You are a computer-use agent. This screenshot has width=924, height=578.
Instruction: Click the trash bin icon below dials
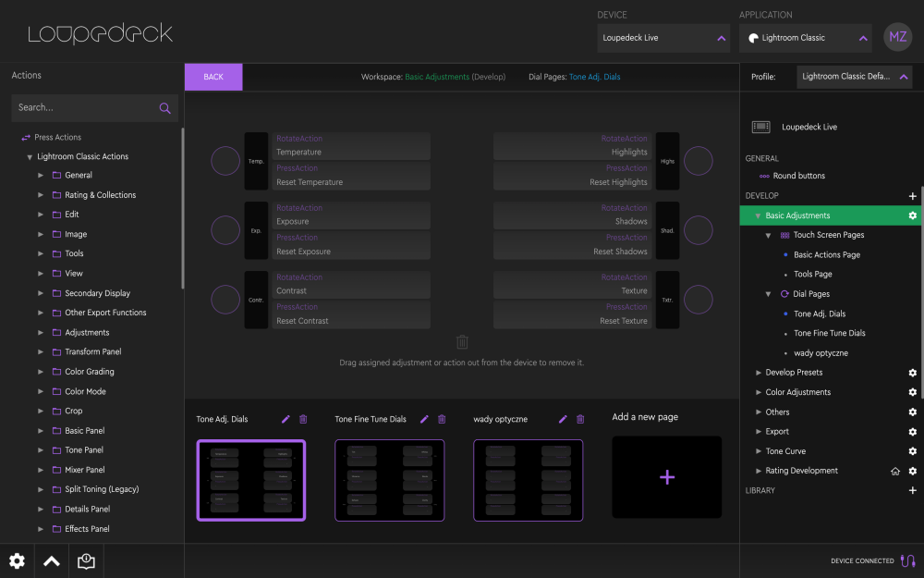462,342
